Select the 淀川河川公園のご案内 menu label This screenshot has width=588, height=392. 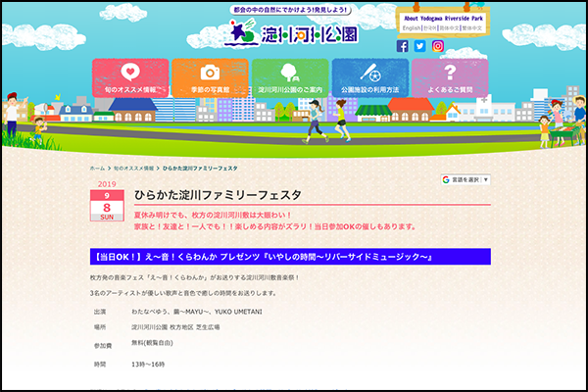pyautogui.click(x=290, y=89)
